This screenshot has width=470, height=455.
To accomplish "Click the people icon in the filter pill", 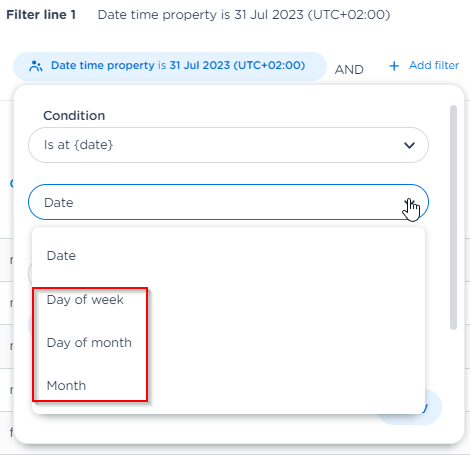I will (x=36, y=66).
